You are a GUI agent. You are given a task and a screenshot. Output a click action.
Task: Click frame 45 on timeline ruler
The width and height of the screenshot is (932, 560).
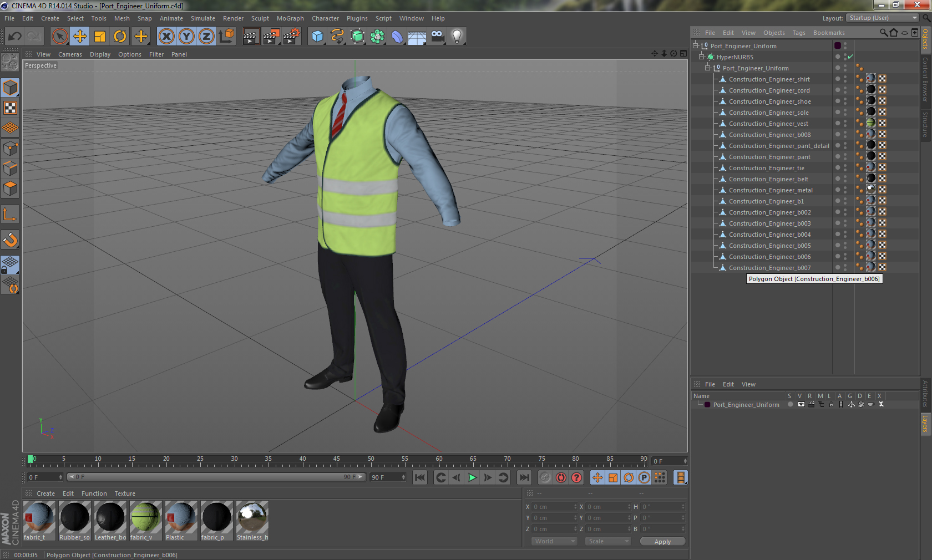337,459
